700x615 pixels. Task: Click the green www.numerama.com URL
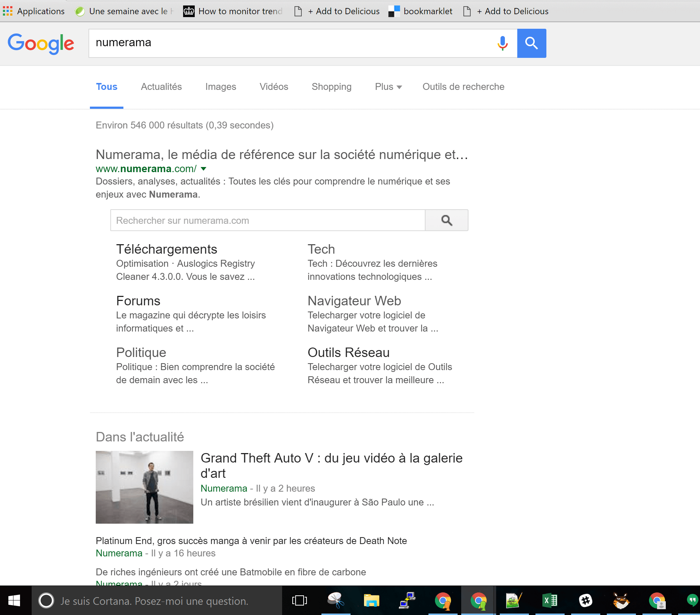(146, 169)
